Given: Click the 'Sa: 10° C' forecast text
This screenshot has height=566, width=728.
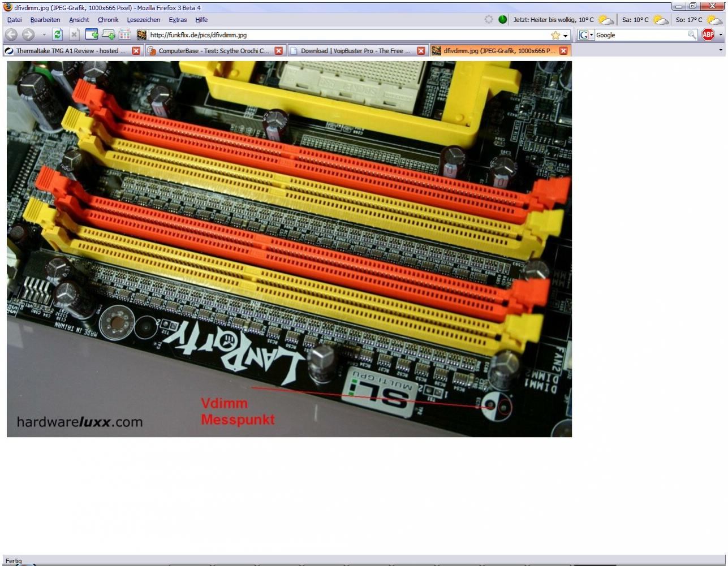Looking at the screenshot, I should click(x=635, y=20).
